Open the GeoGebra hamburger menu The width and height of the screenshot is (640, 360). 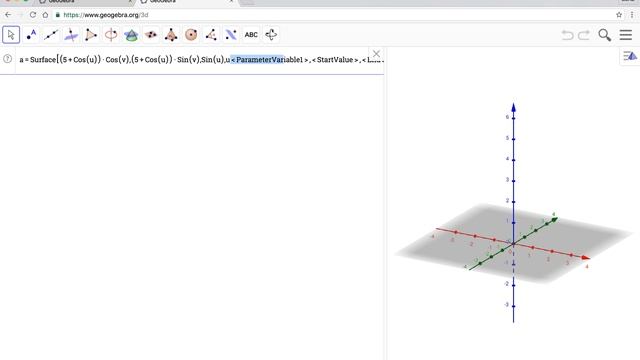coord(626,35)
